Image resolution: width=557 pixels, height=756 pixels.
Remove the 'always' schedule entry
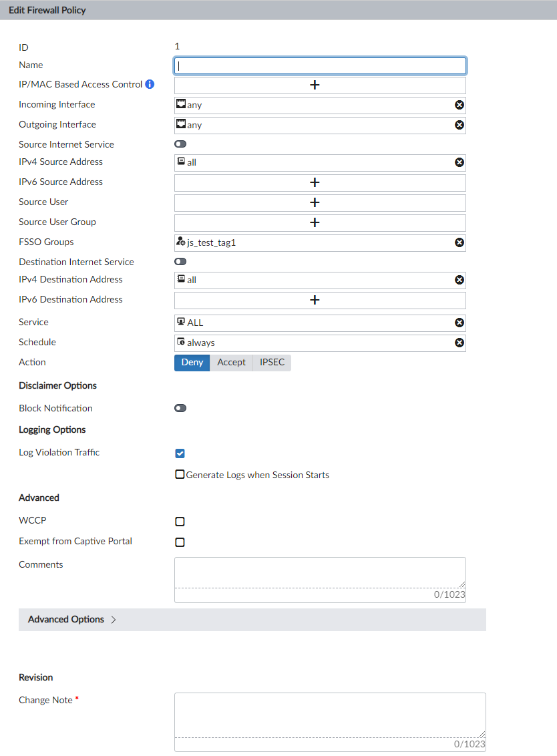[x=459, y=343]
